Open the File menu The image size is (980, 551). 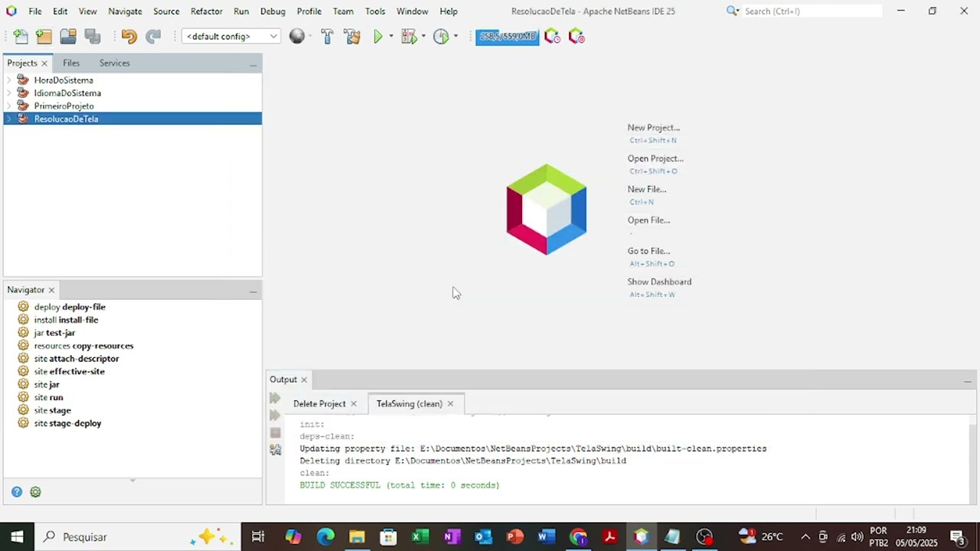coord(35,11)
